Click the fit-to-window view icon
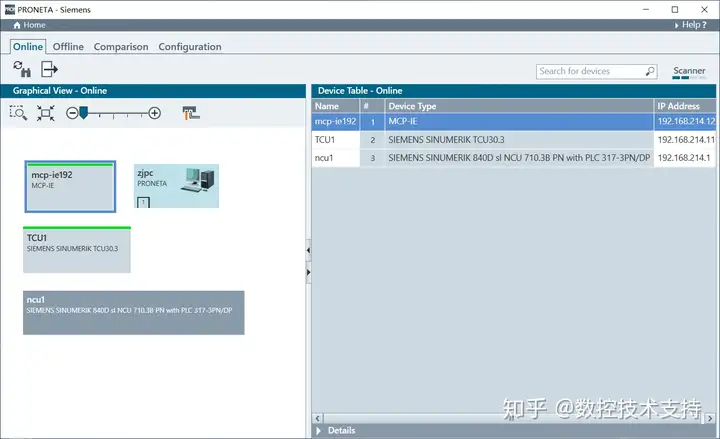720x439 pixels. pos(45,113)
